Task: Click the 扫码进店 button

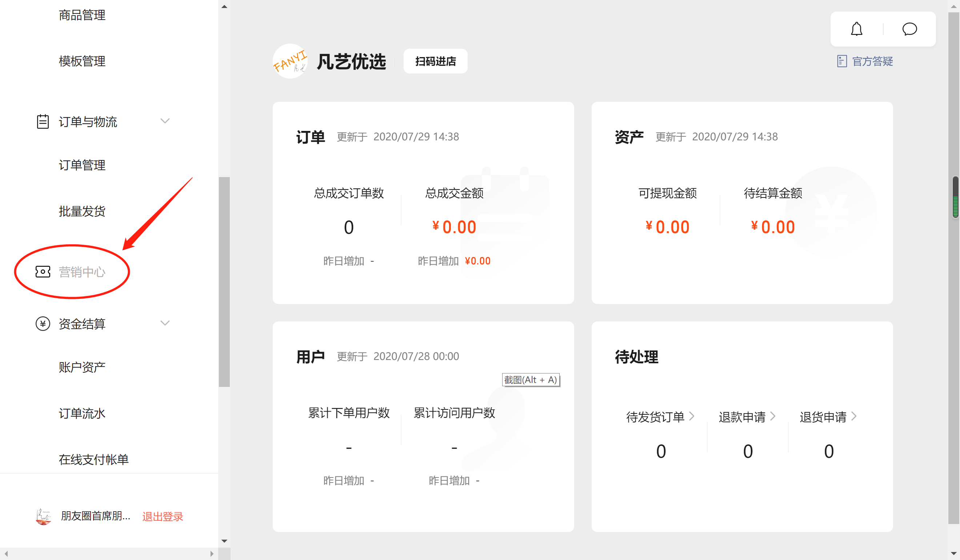Action: click(435, 61)
